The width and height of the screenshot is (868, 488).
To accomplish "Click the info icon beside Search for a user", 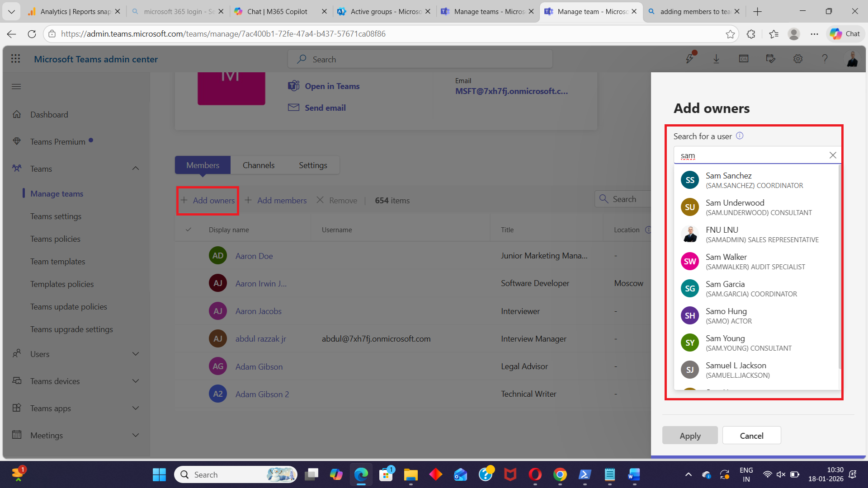I will pos(740,136).
